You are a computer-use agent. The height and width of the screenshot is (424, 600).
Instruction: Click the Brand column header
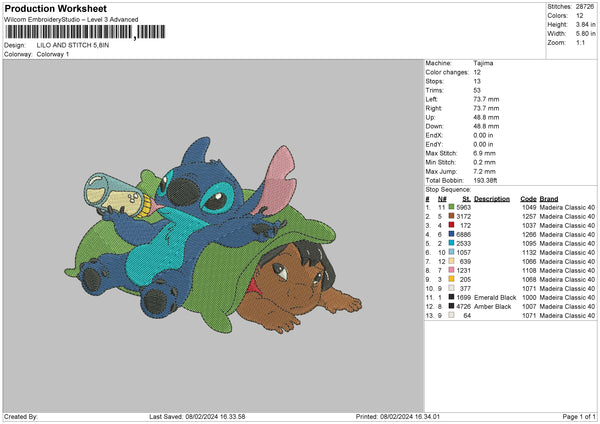click(549, 199)
